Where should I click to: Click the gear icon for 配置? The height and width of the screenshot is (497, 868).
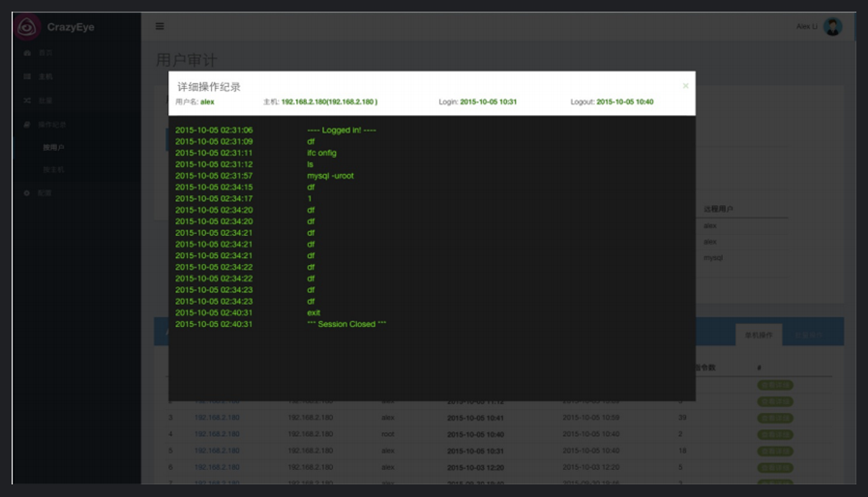(x=27, y=193)
